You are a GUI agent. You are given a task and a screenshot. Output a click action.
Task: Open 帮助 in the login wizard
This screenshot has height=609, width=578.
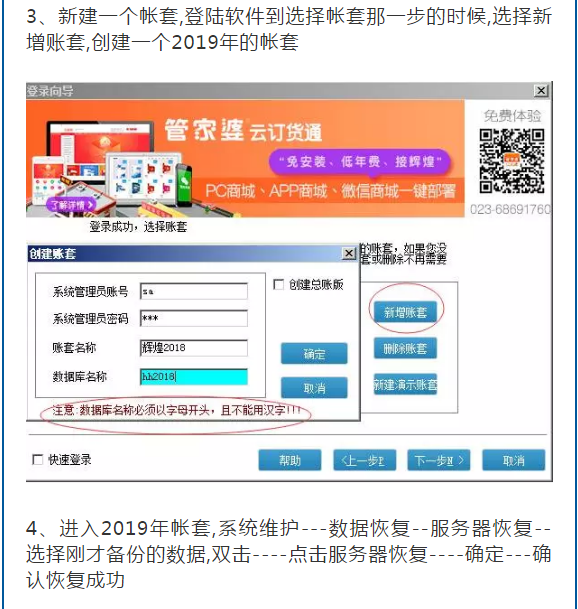point(290,460)
